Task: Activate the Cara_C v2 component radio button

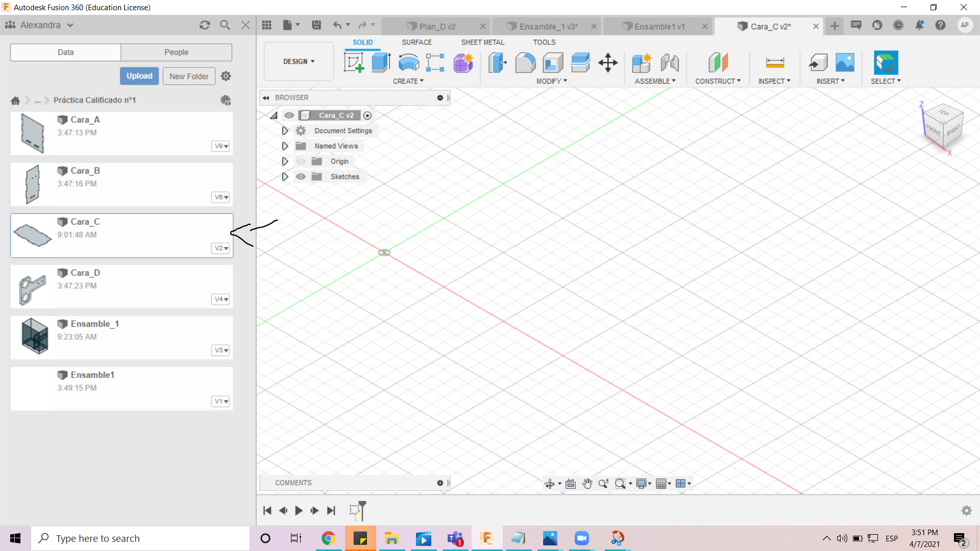Action: tap(367, 115)
